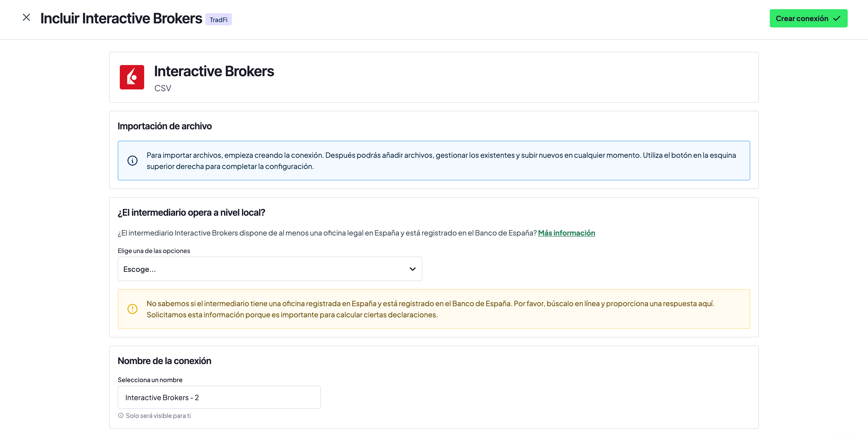Click the CSV label under Interactive Brokers
The width and height of the screenshot is (868, 437).
(163, 88)
